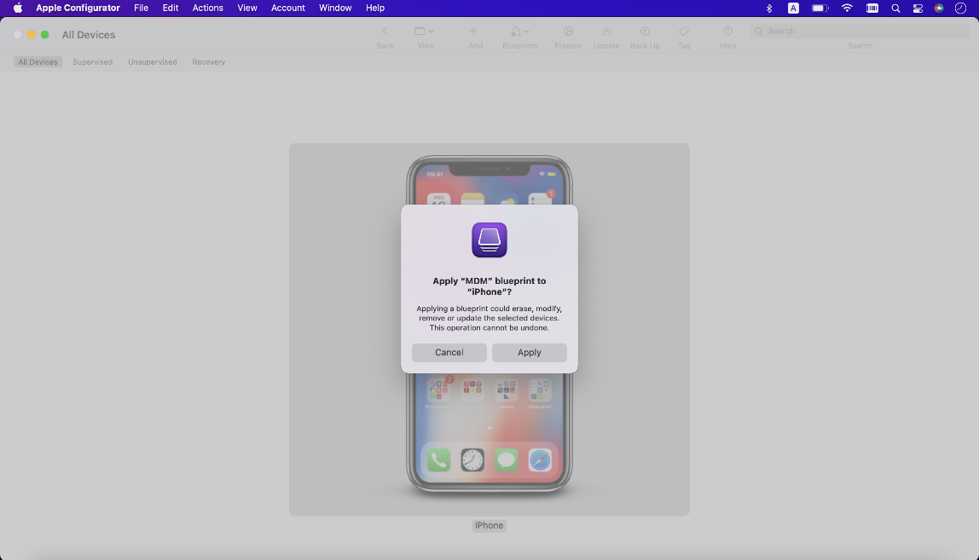Click the Siri icon in menu bar
The image size is (979, 560).
938,9
